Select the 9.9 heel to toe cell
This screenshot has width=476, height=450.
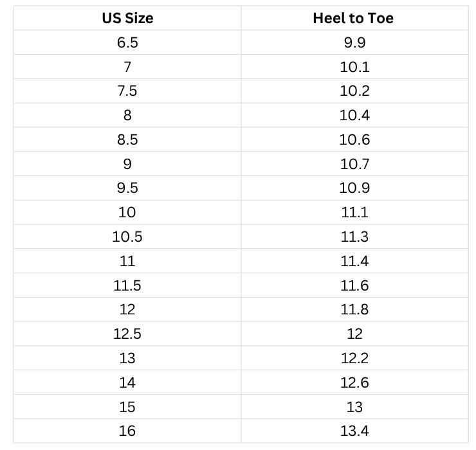click(x=354, y=42)
